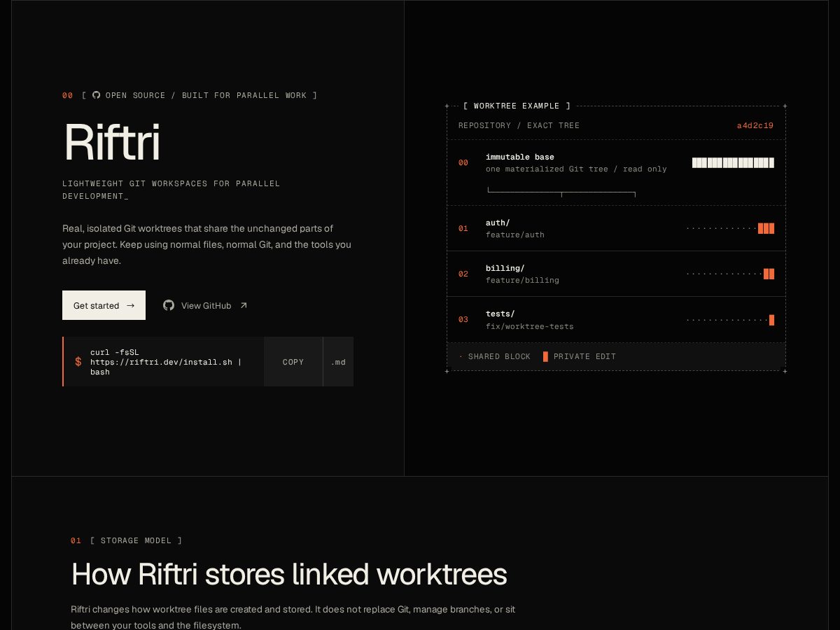Open the .md version button
This screenshot has height=630, width=840.
pos(338,362)
